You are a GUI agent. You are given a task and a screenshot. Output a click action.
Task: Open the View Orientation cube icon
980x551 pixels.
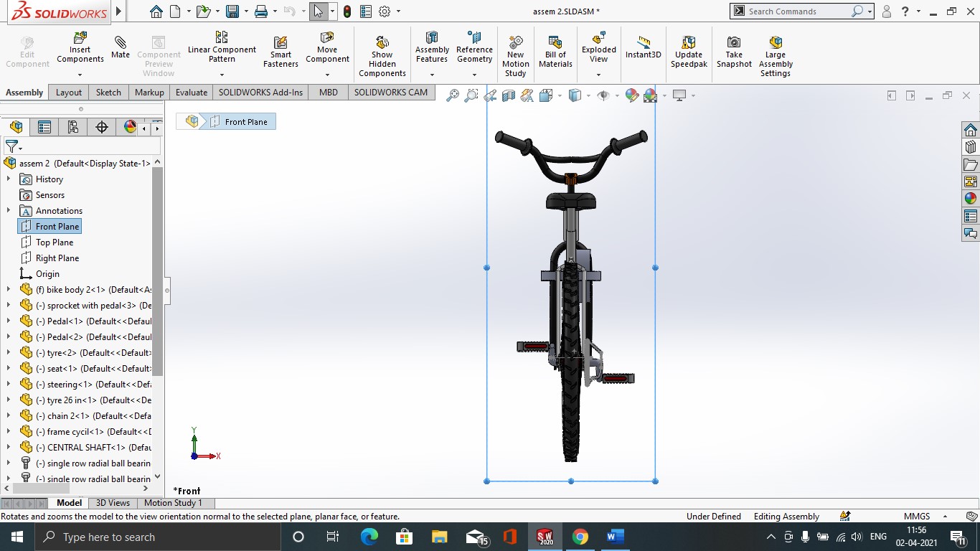click(545, 95)
